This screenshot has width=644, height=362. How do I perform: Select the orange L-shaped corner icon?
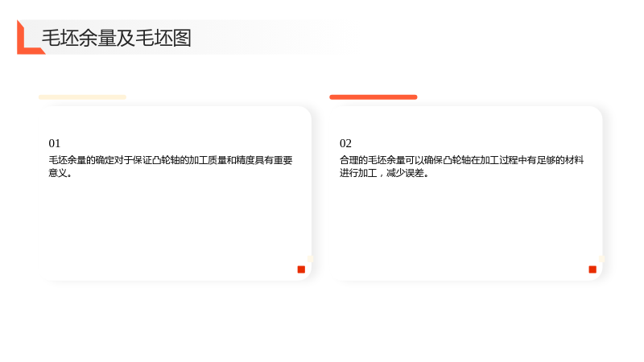(x=30, y=37)
